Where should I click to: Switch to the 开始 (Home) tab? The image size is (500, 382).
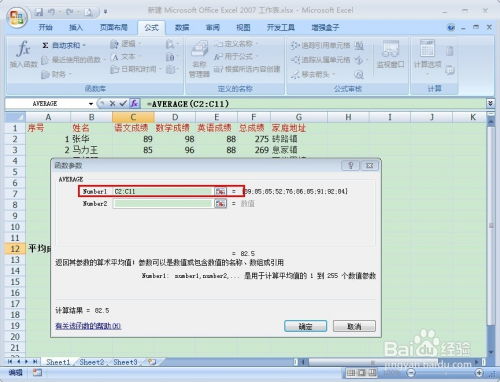pos(46,27)
